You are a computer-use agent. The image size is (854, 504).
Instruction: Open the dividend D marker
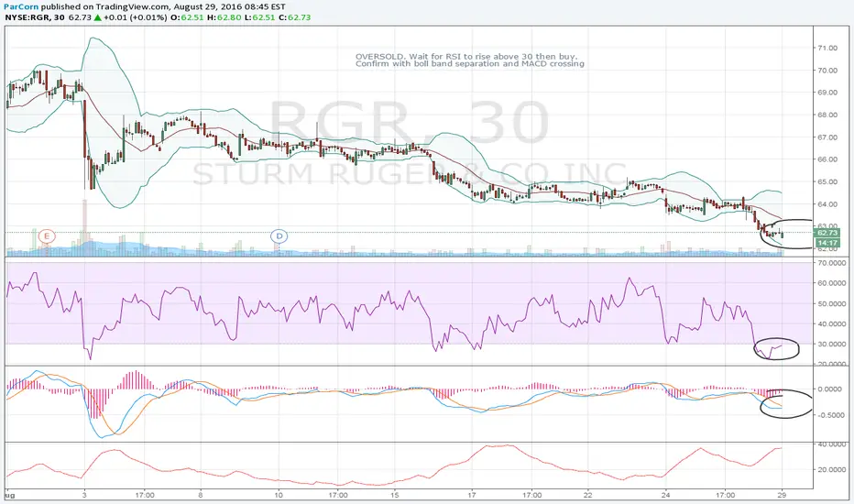point(279,236)
